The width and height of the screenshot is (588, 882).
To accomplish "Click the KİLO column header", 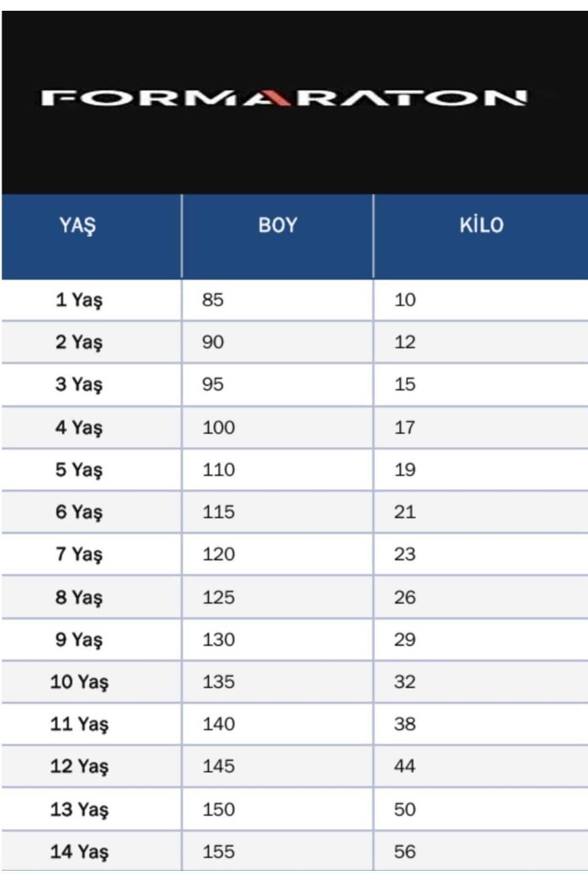I will click(x=481, y=225).
